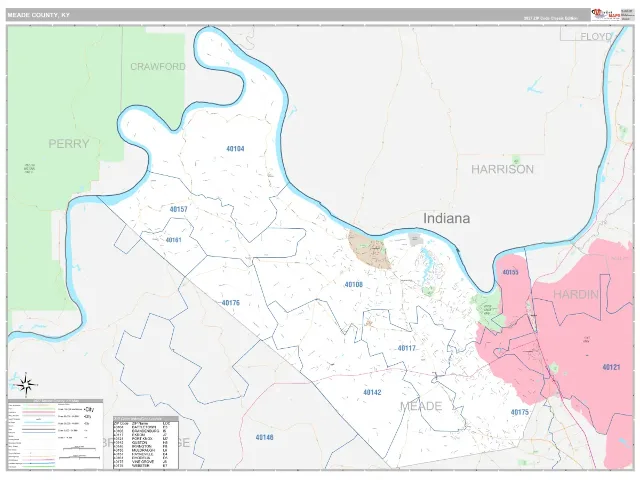Click the ZIP code label 40104
640x480 pixels.
tap(235, 149)
